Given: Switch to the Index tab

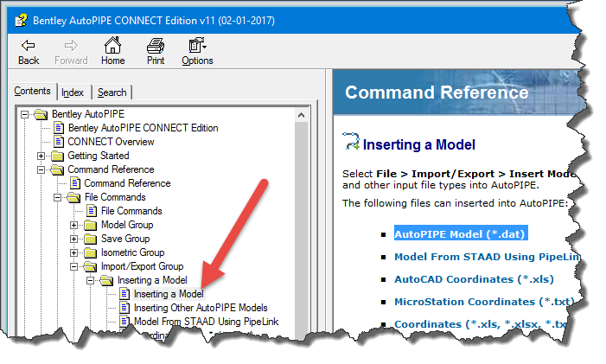Looking at the screenshot, I should click(x=73, y=93).
